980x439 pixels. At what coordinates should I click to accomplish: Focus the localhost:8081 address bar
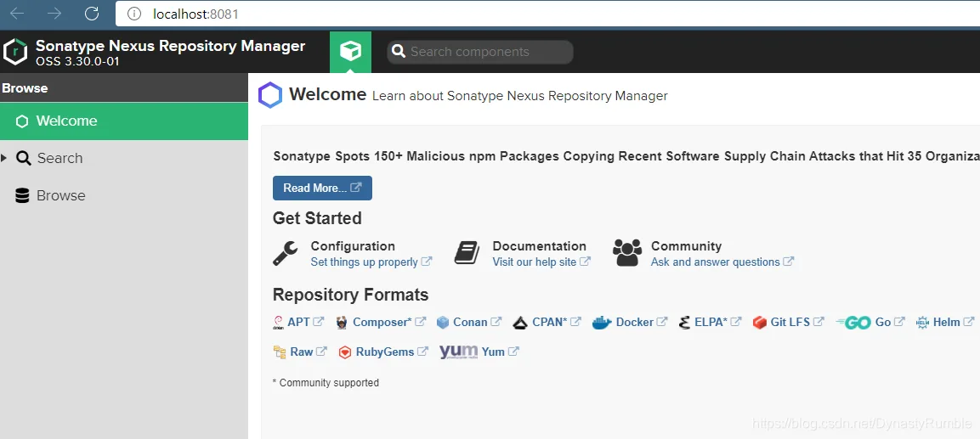point(547,14)
